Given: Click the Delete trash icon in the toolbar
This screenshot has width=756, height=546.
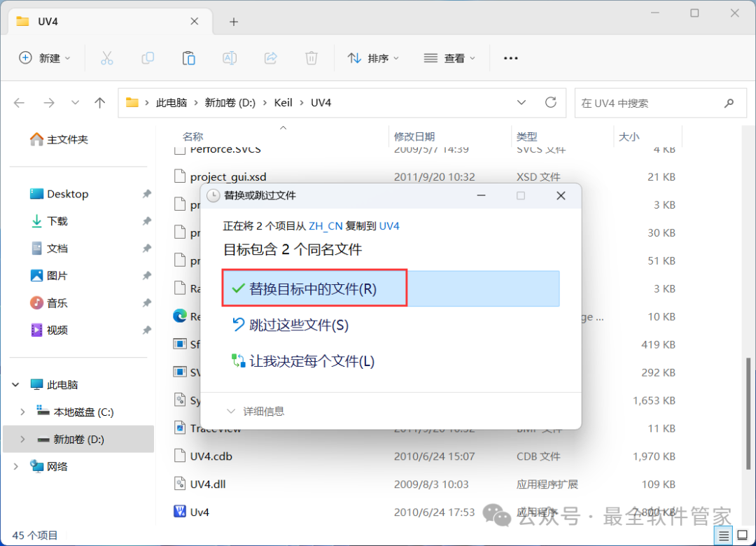Looking at the screenshot, I should pos(311,58).
